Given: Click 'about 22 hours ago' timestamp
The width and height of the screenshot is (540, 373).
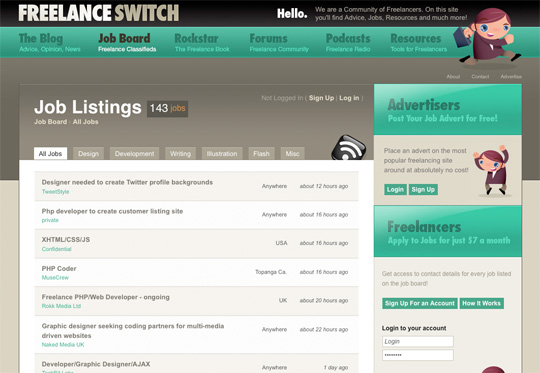Looking at the screenshot, I should tap(324, 329).
